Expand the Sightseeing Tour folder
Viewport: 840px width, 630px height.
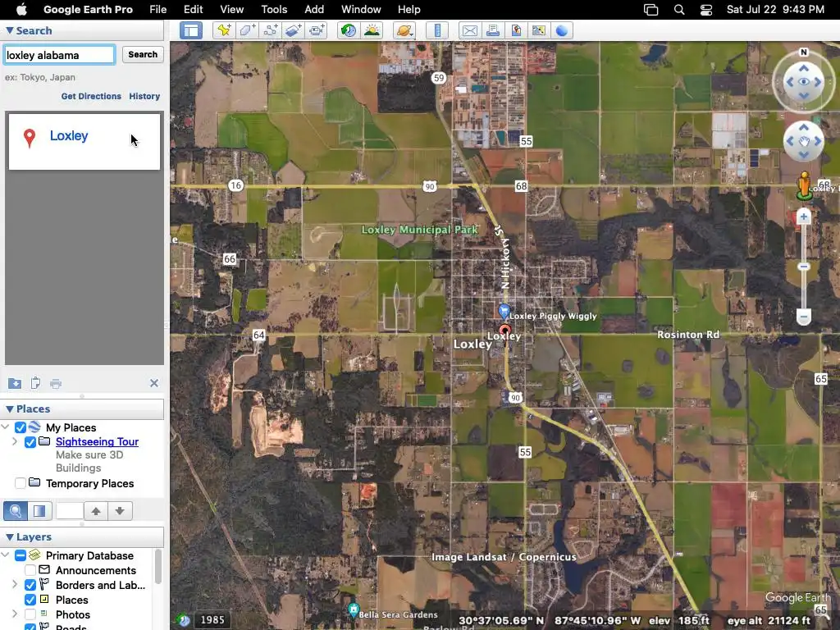pos(15,441)
